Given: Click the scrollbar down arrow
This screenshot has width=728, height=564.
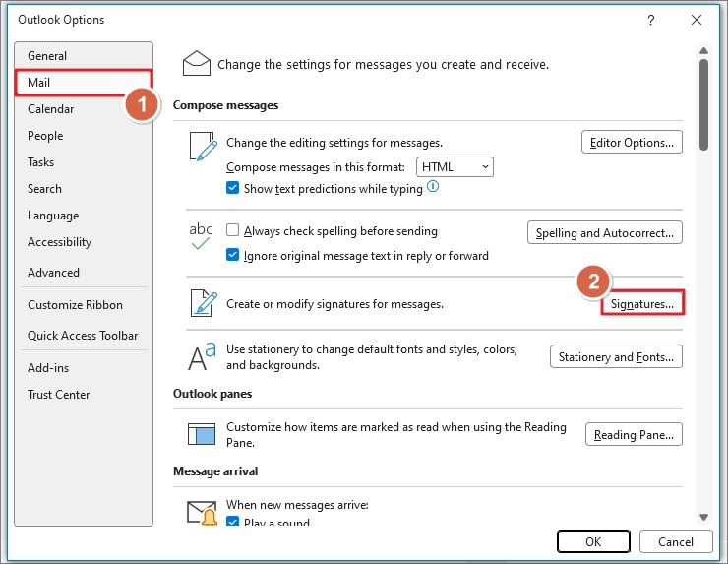Looking at the screenshot, I should tap(703, 517).
